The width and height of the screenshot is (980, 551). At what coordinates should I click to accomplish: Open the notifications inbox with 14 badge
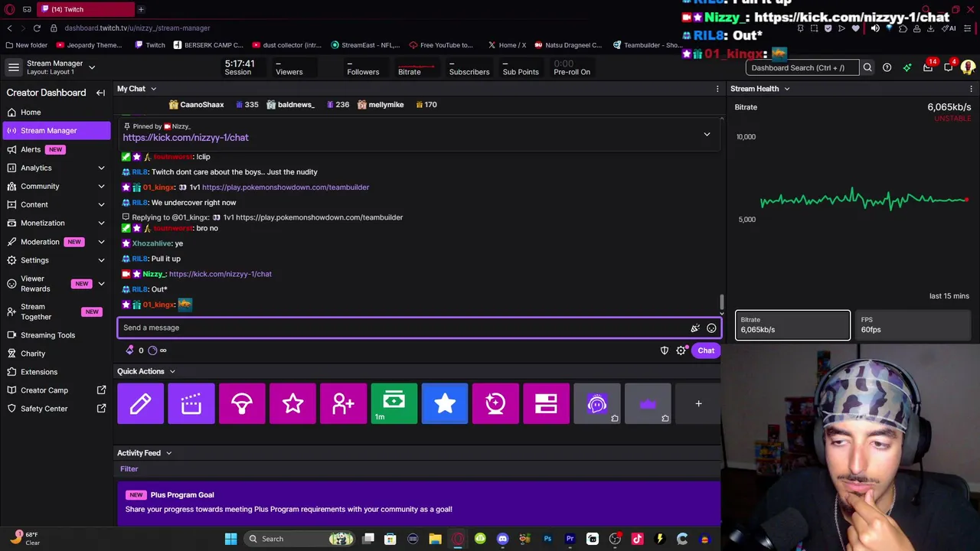pyautogui.click(x=928, y=67)
